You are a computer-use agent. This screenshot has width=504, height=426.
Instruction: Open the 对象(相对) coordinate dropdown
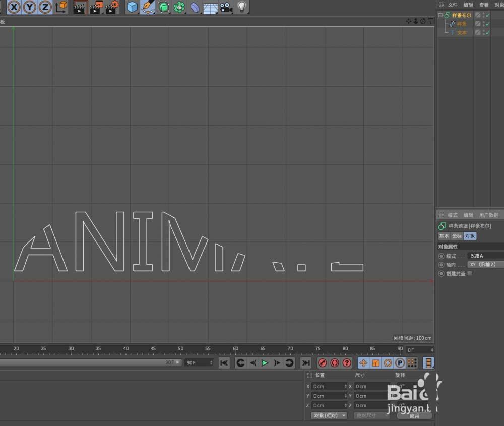(x=330, y=415)
